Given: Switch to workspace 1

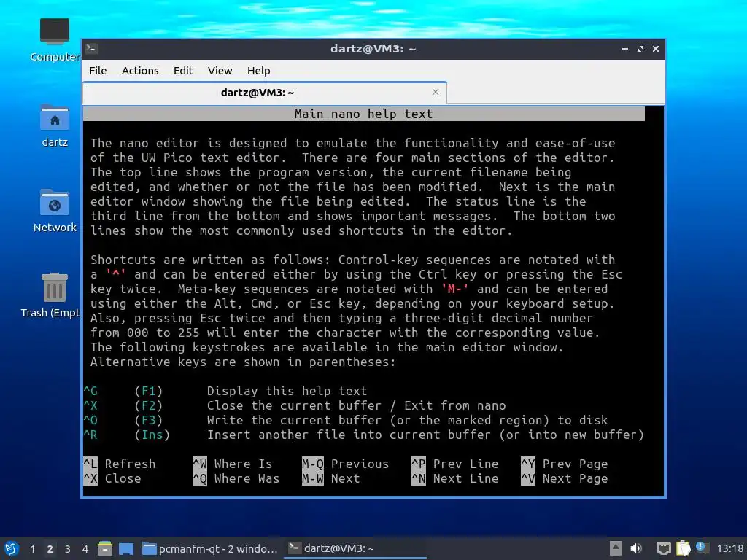Looking at the screenshot, I should (32, 549).
